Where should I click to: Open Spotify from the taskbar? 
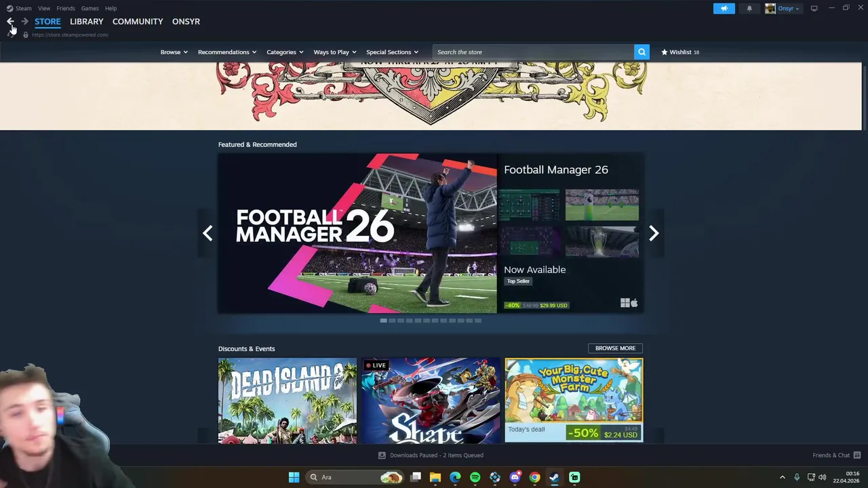pos(475,477)
